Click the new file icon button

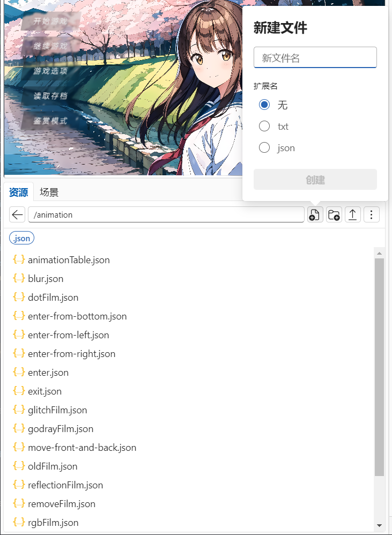315,214
